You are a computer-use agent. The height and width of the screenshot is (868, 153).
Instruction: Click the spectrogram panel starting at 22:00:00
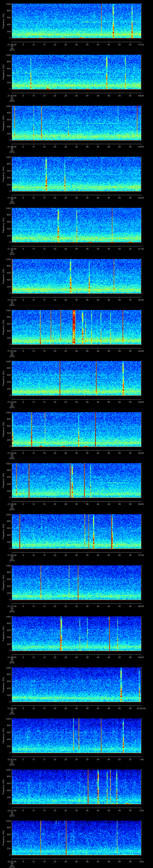(77, 736)
